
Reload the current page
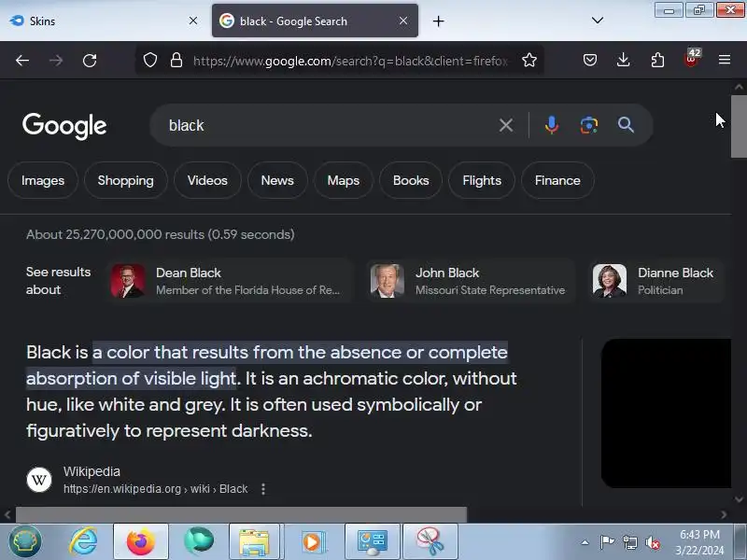(90, 61)
